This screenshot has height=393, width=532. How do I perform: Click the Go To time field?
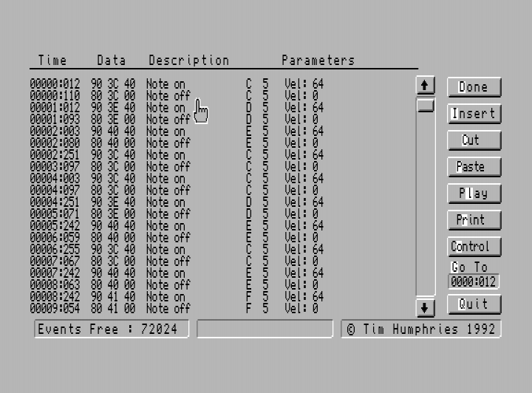coord(474,281)
